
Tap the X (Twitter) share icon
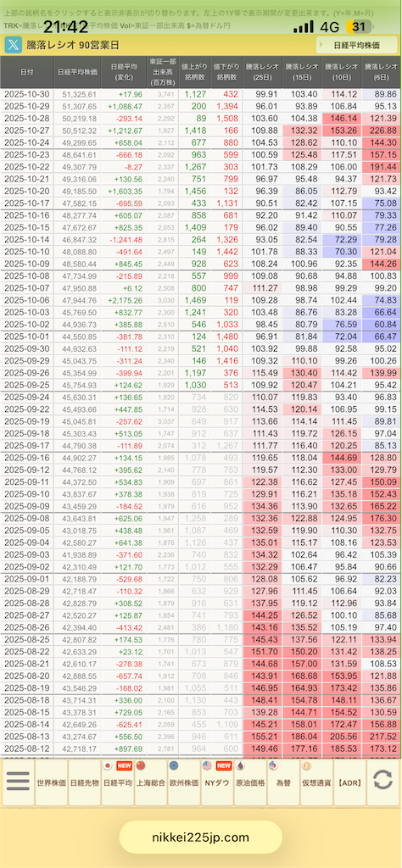click(x=14, y=44)
